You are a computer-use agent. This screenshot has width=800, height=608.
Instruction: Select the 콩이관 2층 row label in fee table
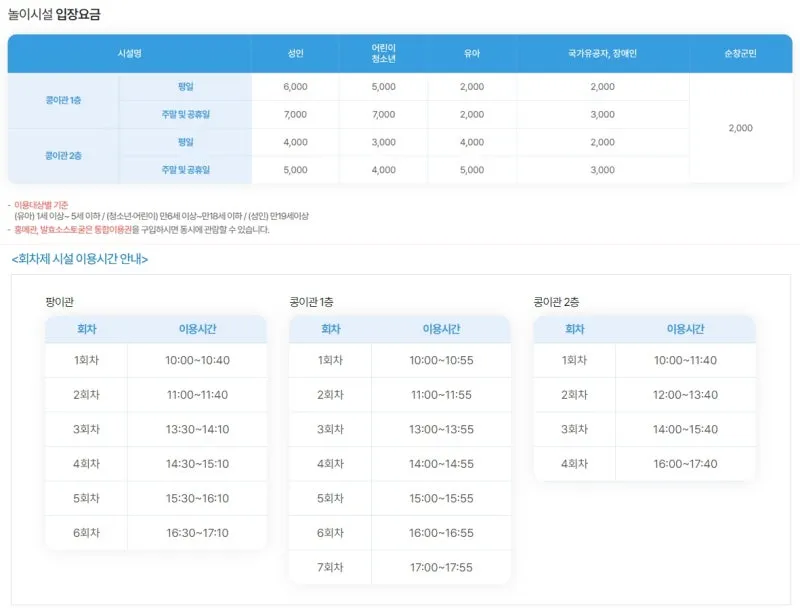click(x=63, y=156)
